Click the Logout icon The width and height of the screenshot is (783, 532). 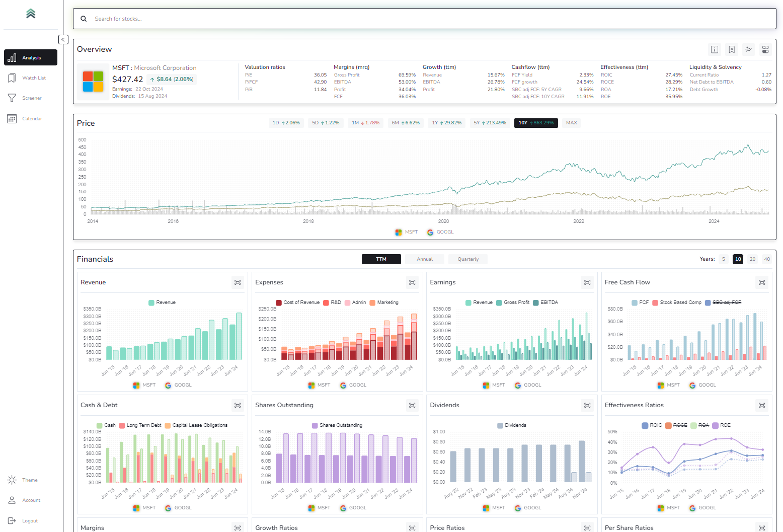click(12, 521)
